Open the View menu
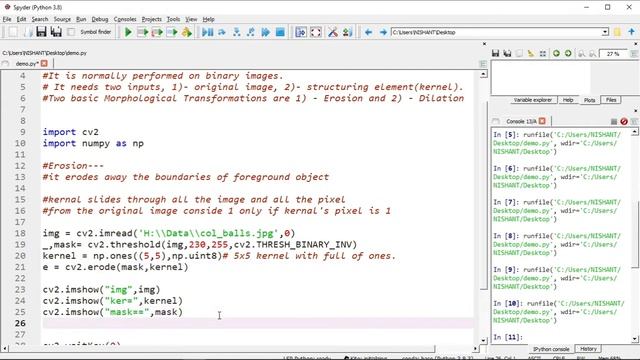The image size is (640, 360). point(191,19)
